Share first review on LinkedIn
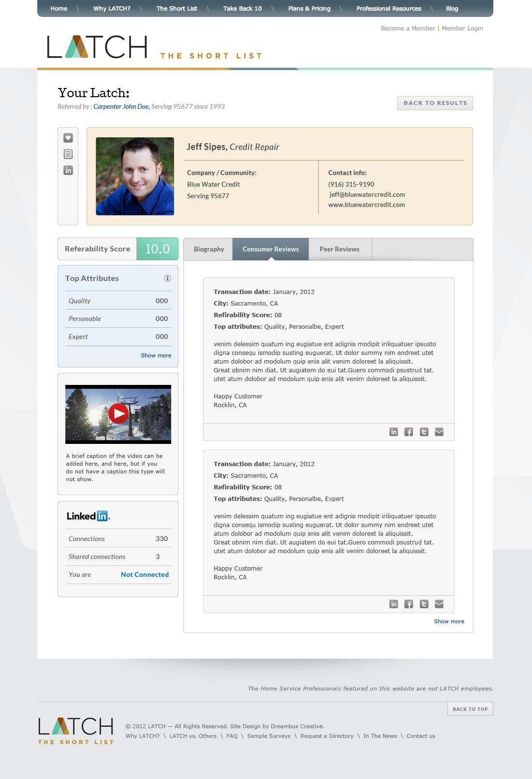Screen dimensions: 532x779 394,432
